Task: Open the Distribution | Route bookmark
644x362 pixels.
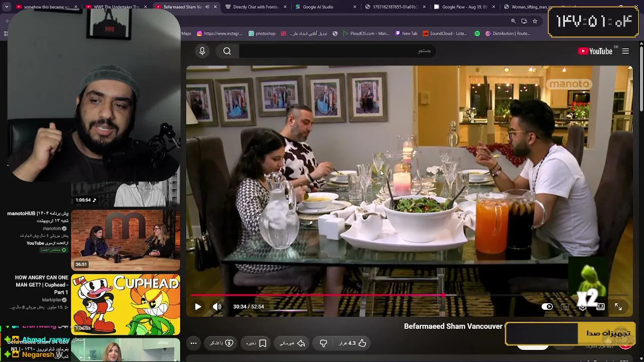Action: [x=508, y=34]
